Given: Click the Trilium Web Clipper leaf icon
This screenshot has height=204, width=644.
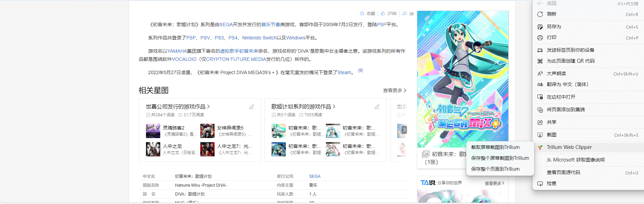Looking at the screenshot, I should point(540,147).
